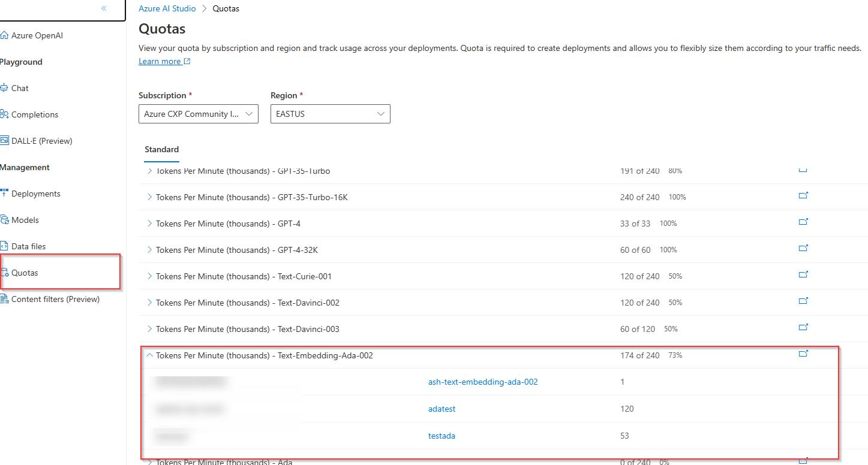Request quota icon for Text-Curie-001 row
868x465 pixels.
coord(803,274)
